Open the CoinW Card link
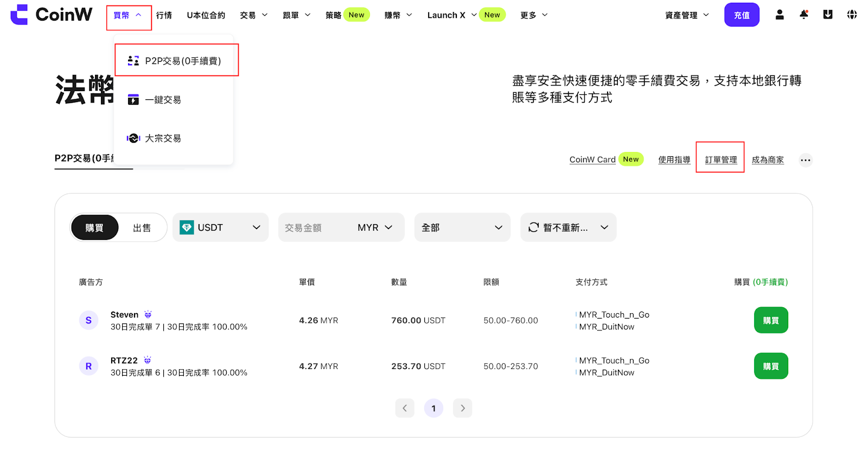 click(x=592, y=160)
